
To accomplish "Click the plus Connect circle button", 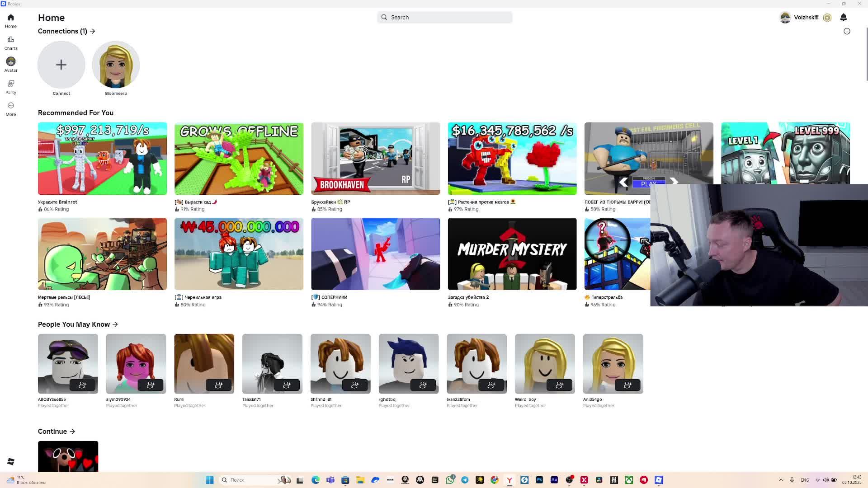I will pos(61,65).
